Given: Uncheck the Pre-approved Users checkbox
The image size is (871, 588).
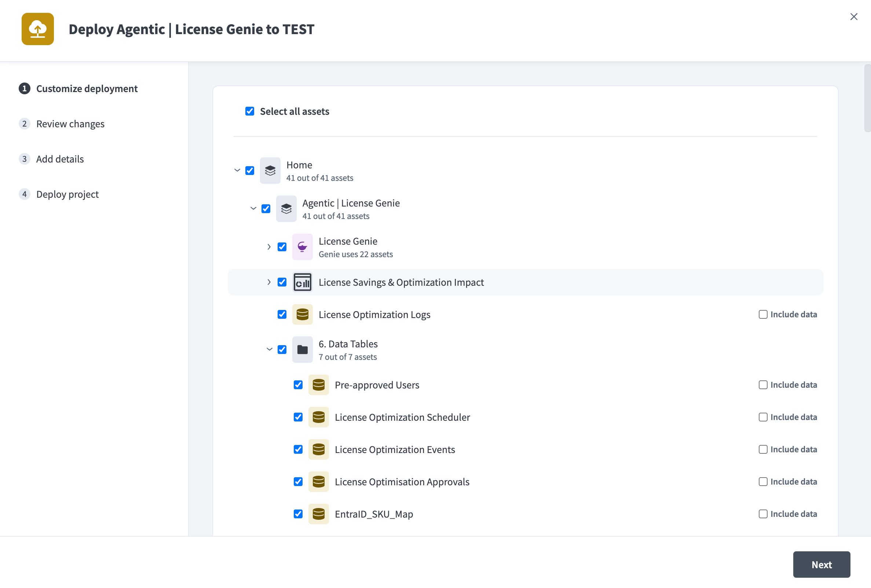Looking at the screenshot, I should pos(298,385).
